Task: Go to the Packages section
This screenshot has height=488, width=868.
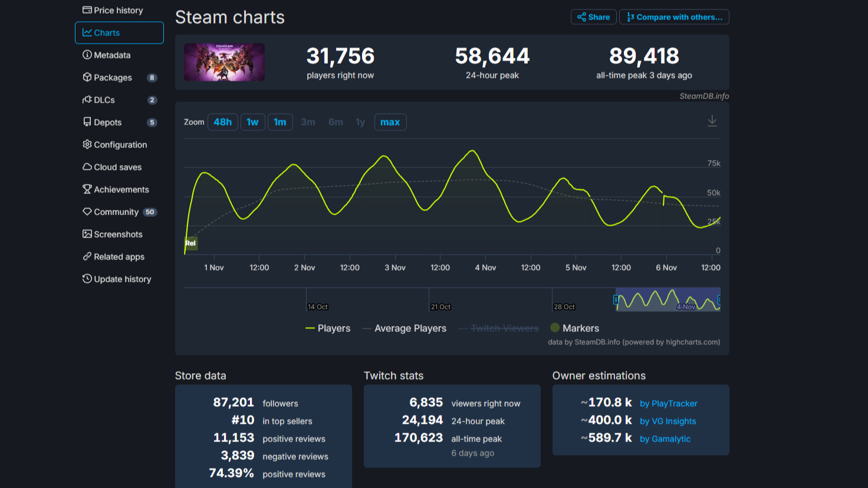Action: tap(119, 77)
